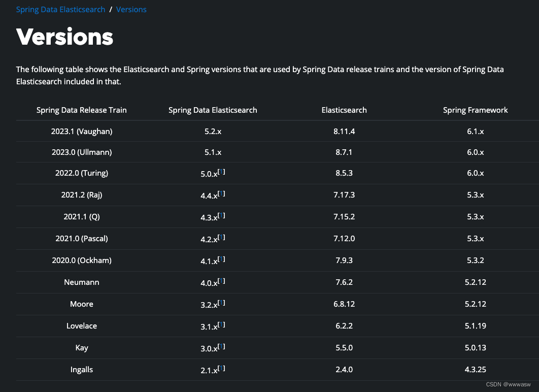The image size is (539, 392).
Task: Select the Ingalls release train cell
Action: coord(82,370)
